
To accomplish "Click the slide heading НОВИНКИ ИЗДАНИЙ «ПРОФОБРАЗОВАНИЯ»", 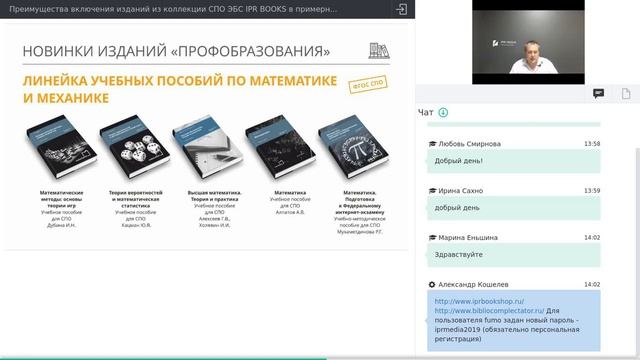I will click(x=176, y=51).
